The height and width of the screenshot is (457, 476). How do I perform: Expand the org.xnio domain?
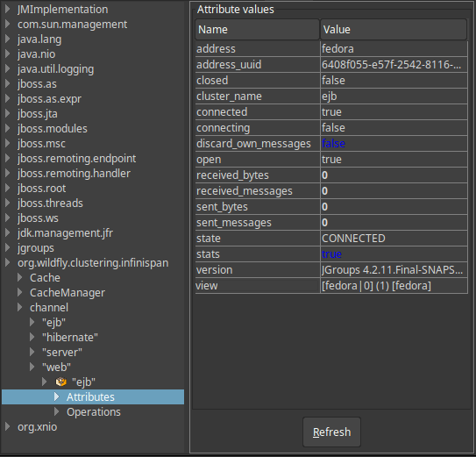pos(8,426)
